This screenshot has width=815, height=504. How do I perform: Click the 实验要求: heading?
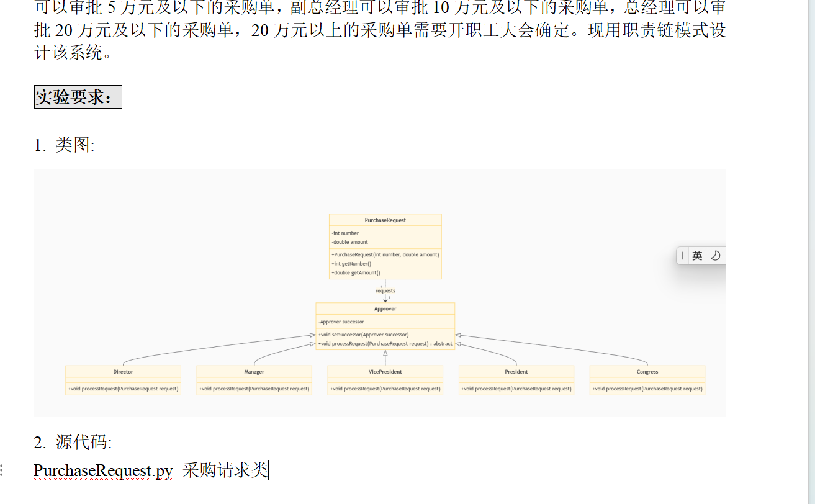coord(78,97)
